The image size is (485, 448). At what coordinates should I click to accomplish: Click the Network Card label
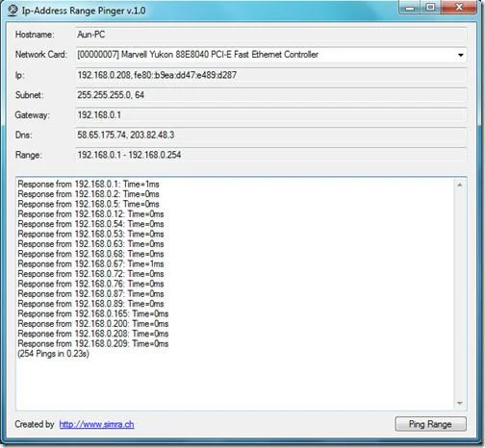(41, 55)
